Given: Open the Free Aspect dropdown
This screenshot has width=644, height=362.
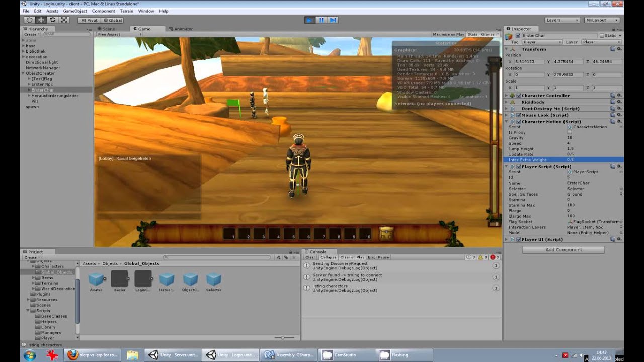Looking at the screenshot, I should (x=120, y=34).
